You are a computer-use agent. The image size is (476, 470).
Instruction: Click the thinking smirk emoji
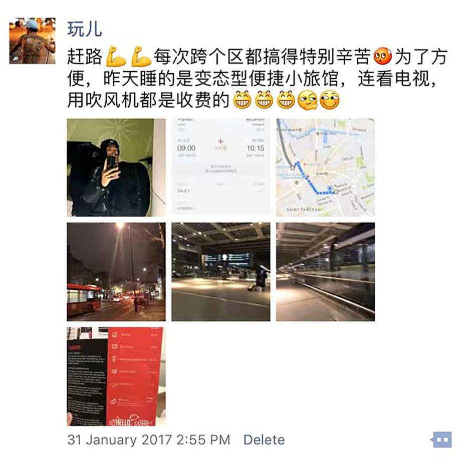(308, 100)
